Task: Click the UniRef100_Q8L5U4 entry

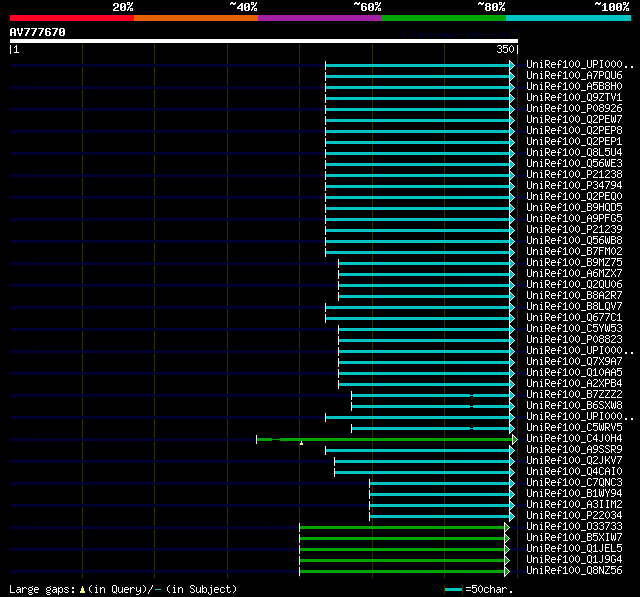Action: pos(574,153)
